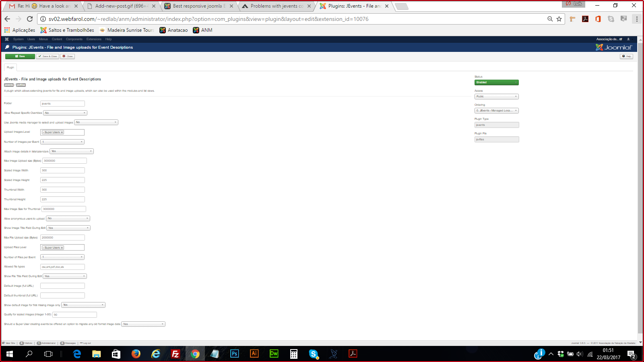
Task: Click the Scaled Image Width field
Action: [62, 171]
